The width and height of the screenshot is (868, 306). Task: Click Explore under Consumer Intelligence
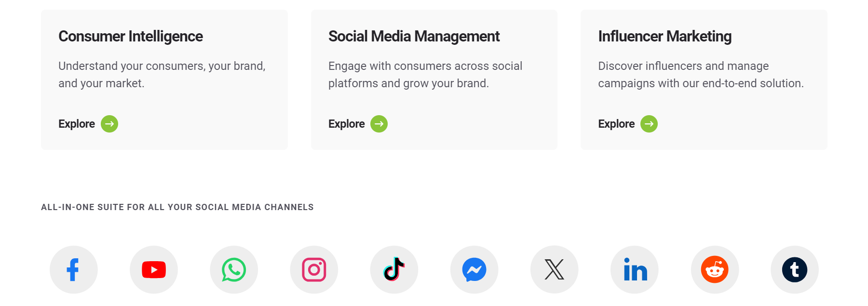(x=76, y=124)
